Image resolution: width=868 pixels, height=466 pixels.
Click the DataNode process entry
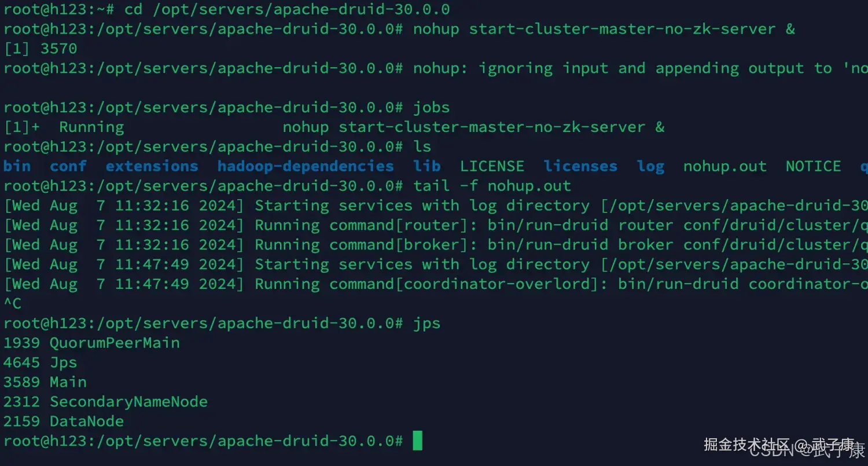click(87, 421)
